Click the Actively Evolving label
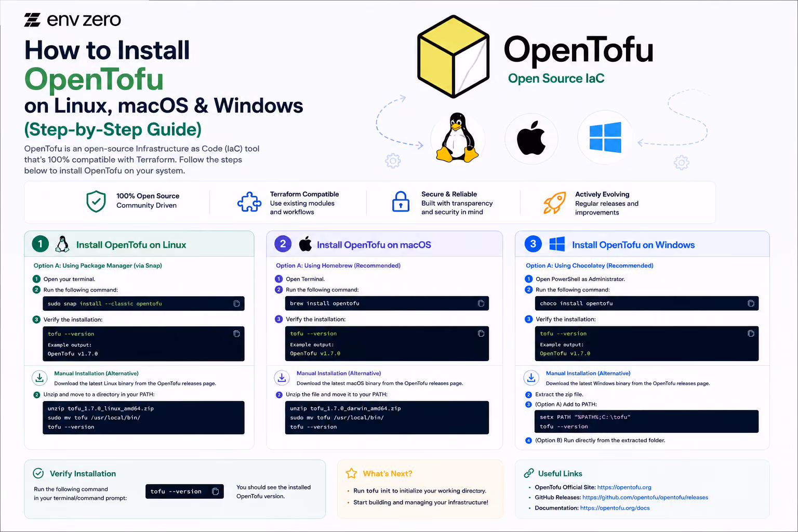798x532 pixels. coord(602,194)
